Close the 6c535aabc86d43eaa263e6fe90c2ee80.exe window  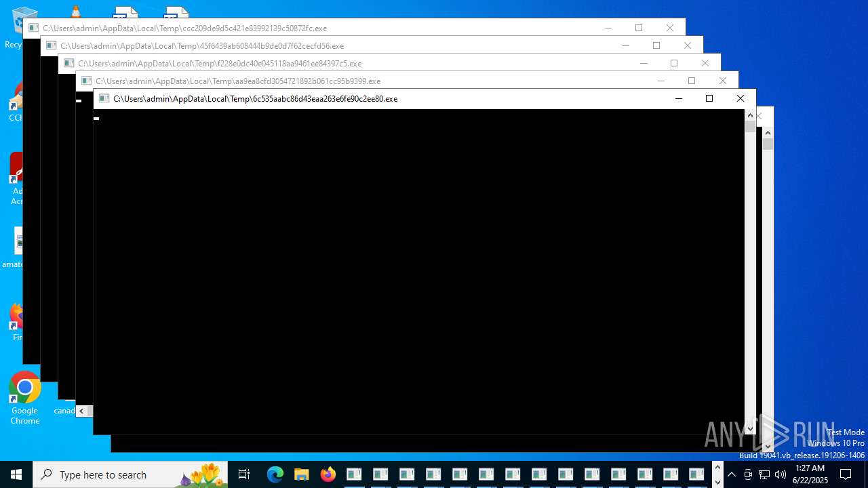tap(741, 98)
